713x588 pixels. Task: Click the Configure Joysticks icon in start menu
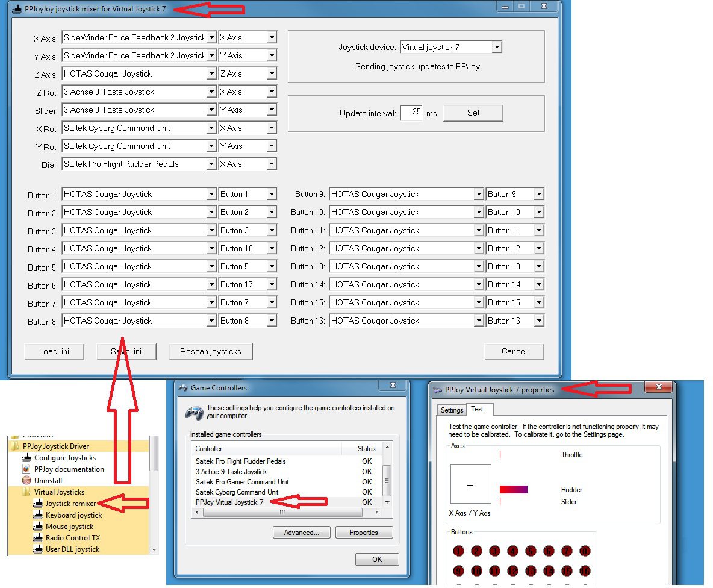26,458
